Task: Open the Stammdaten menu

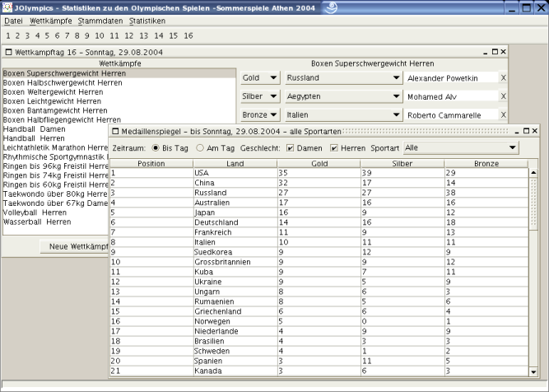Action: tap(100, 21)
